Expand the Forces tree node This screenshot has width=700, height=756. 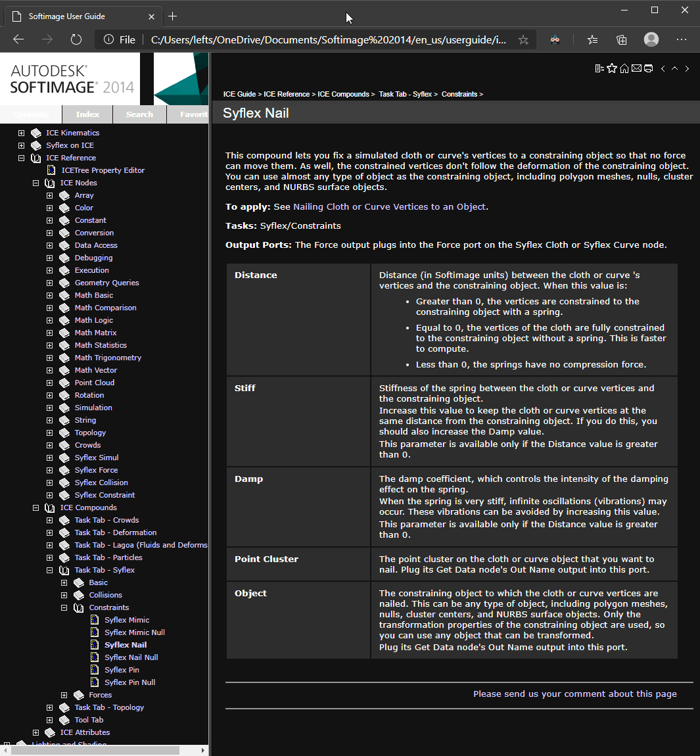coord(64,695)
